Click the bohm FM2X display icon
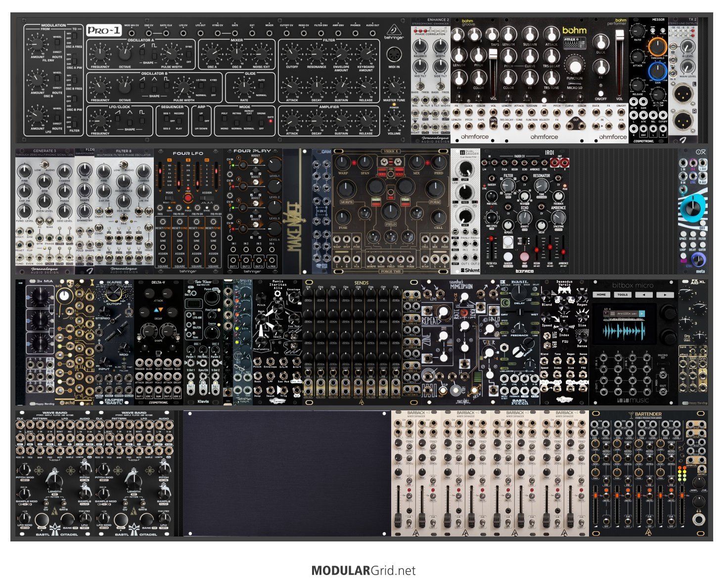728x581 pixels. [x=575, y=43]
